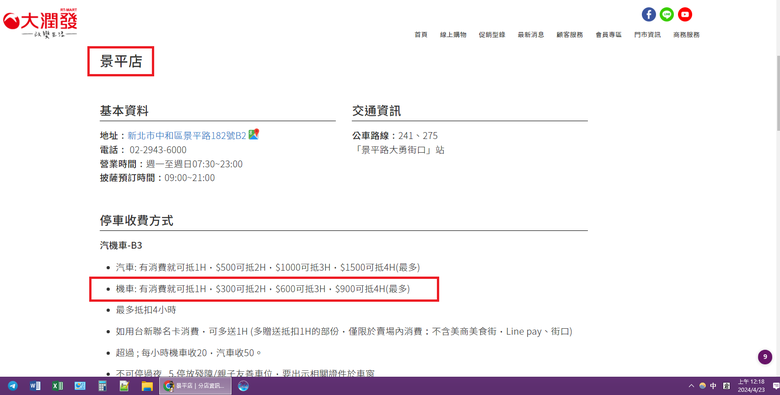Switch the 中 input method indicator

713,386
